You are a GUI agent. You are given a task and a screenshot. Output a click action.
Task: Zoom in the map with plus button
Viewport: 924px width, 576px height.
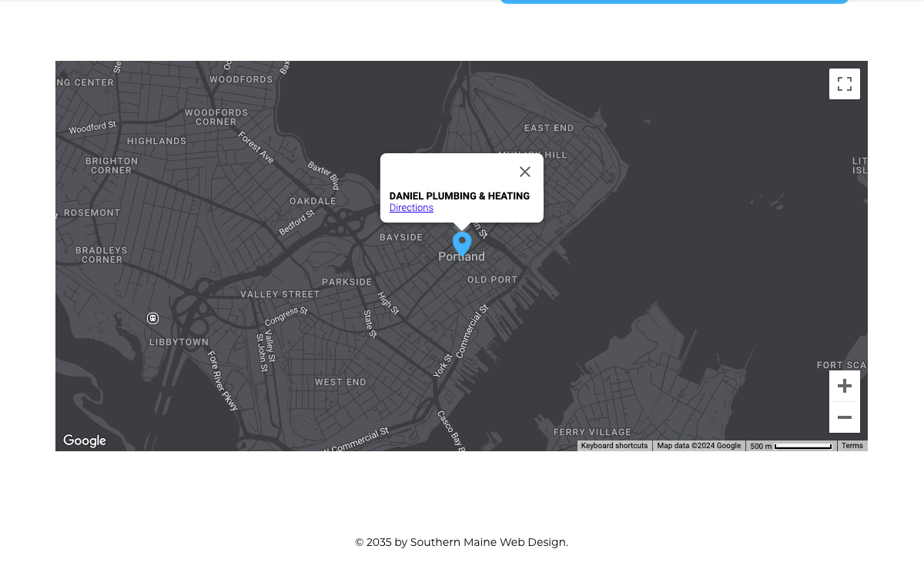[x=845, y=386]
